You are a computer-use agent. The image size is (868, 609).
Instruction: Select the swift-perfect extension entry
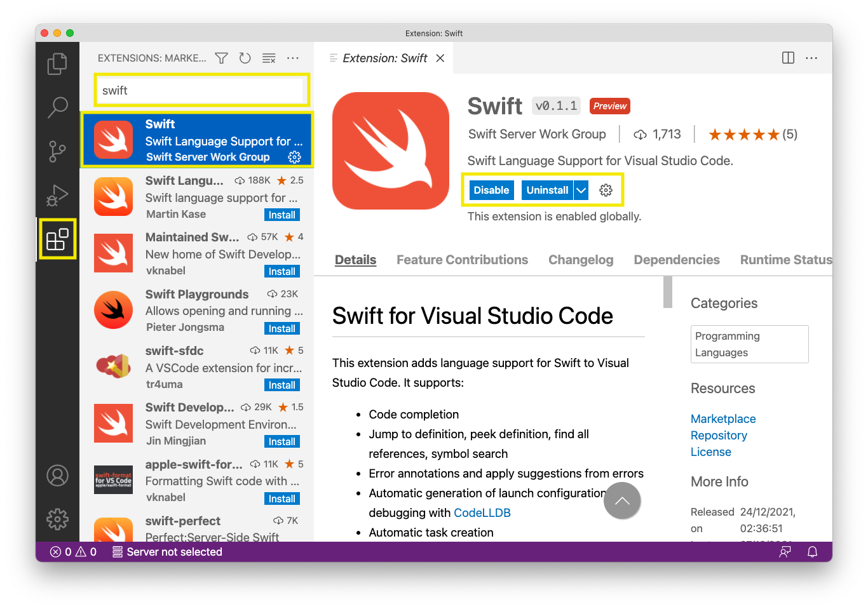[197, 528]
